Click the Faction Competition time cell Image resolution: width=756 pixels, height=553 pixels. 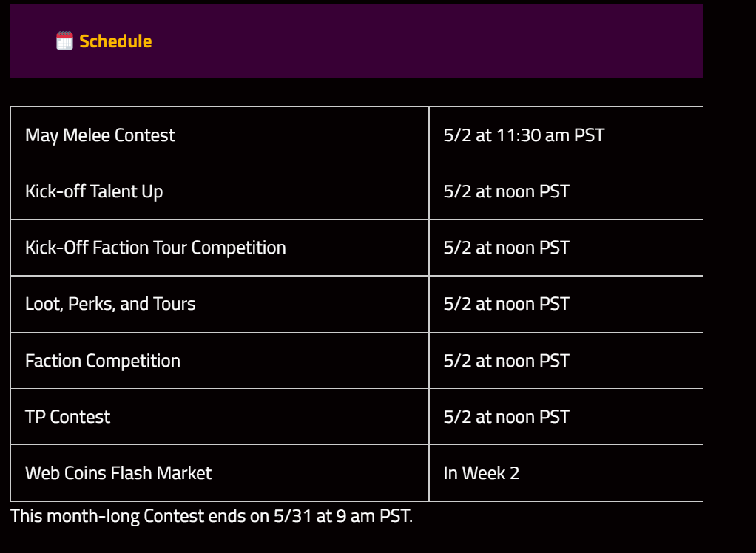coord(566,360)
